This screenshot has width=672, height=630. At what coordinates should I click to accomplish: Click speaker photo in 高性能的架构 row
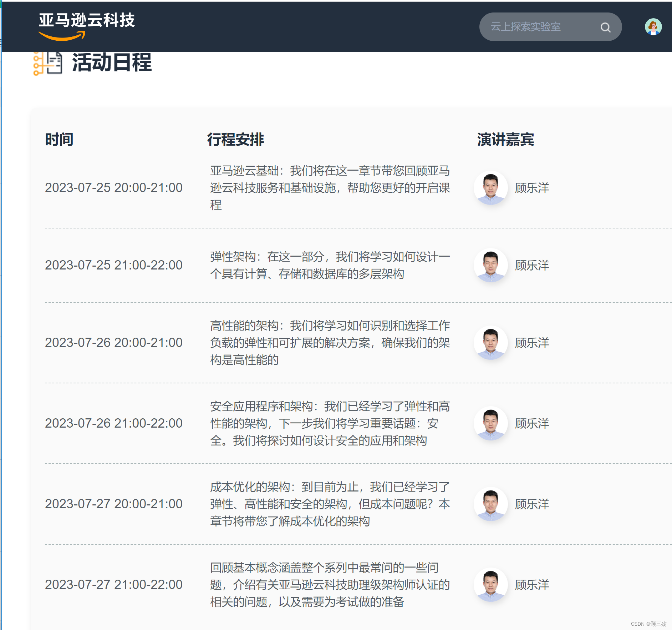coord(490,343)
